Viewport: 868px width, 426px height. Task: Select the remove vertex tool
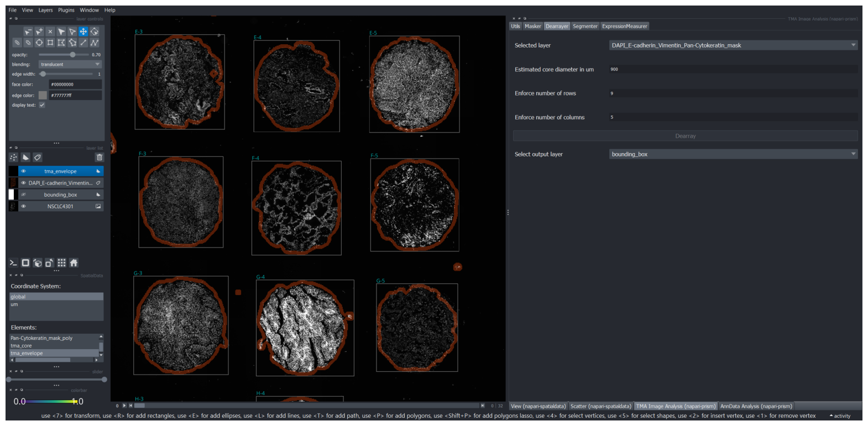coord(28,31)
